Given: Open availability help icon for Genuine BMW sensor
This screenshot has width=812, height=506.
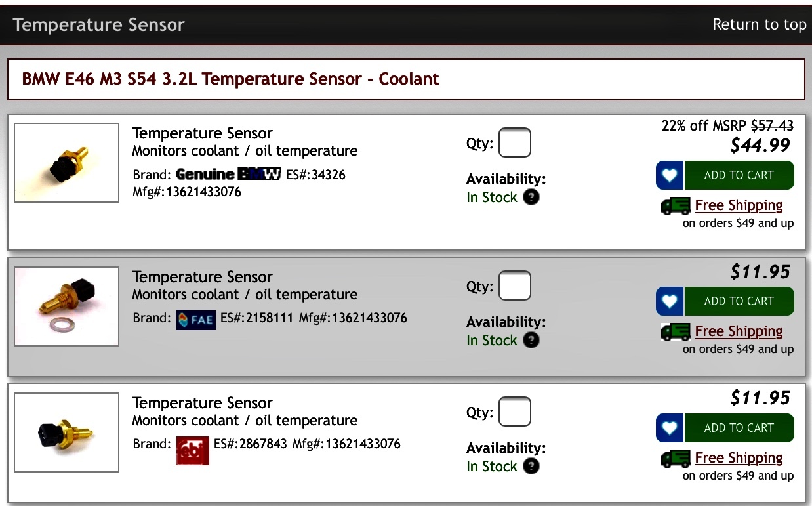Looking at the screenshot, I should pos(531,197).
